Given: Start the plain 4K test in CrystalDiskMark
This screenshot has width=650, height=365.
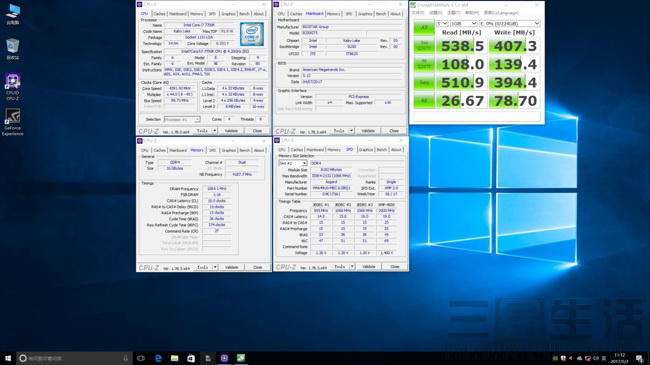Looking at the screenshot, I should pos(424,100).
